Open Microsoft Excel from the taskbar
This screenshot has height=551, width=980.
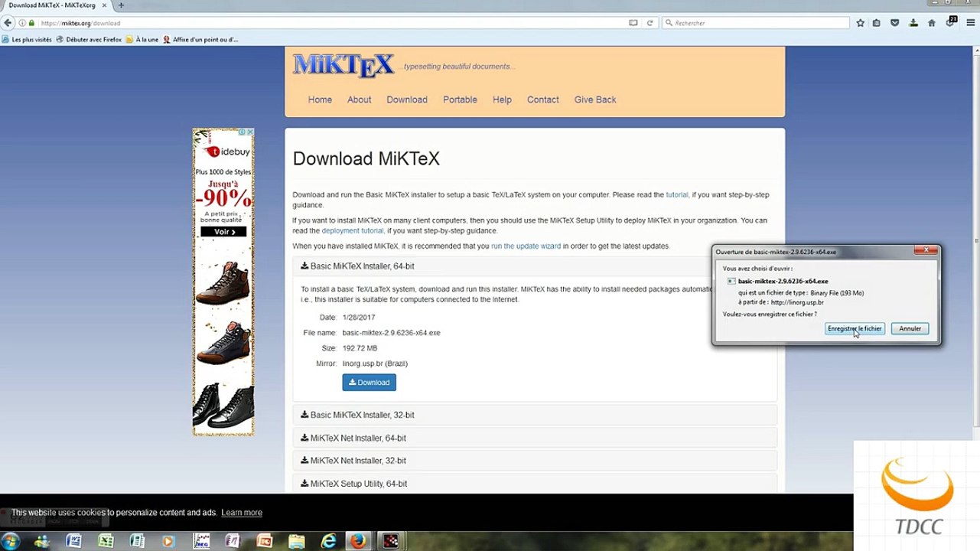(x=105, y=541)
